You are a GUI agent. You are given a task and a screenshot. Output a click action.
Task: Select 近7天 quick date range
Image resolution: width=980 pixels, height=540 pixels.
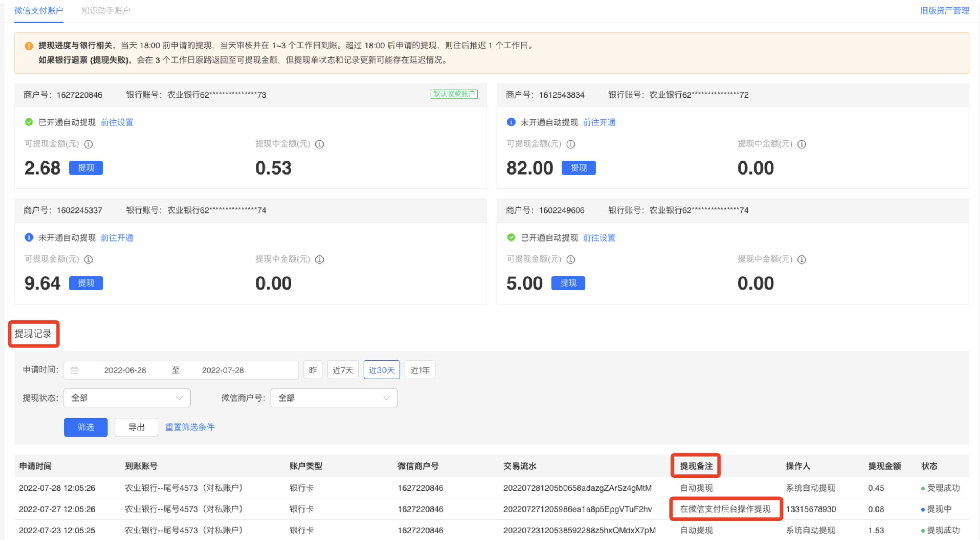pyautogui.click(x=343, y=370)
